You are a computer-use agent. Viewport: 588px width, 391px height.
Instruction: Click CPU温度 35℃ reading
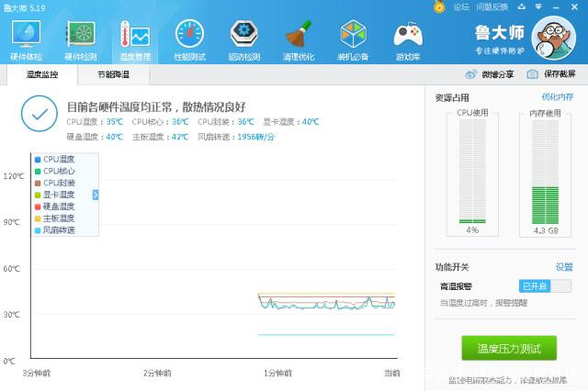click(x=95, y=122)
